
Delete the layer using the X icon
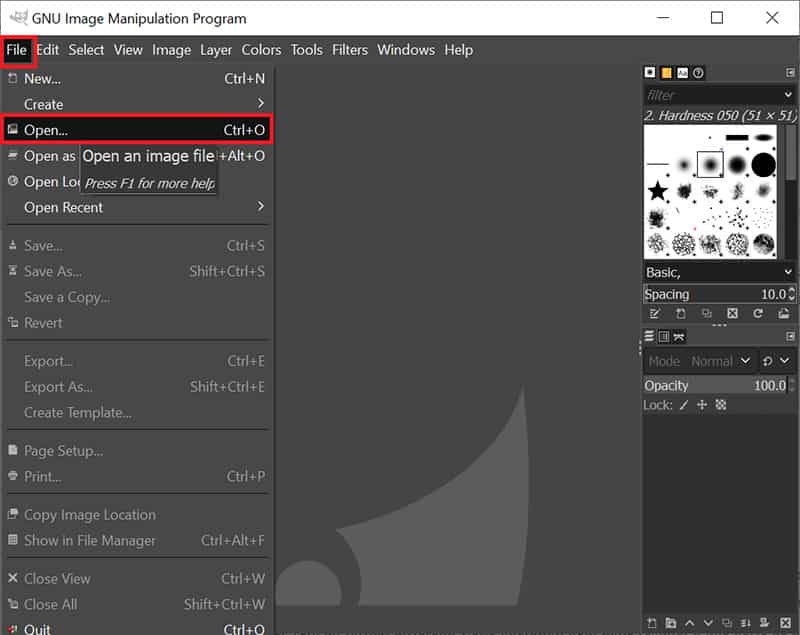click(786, 623)
